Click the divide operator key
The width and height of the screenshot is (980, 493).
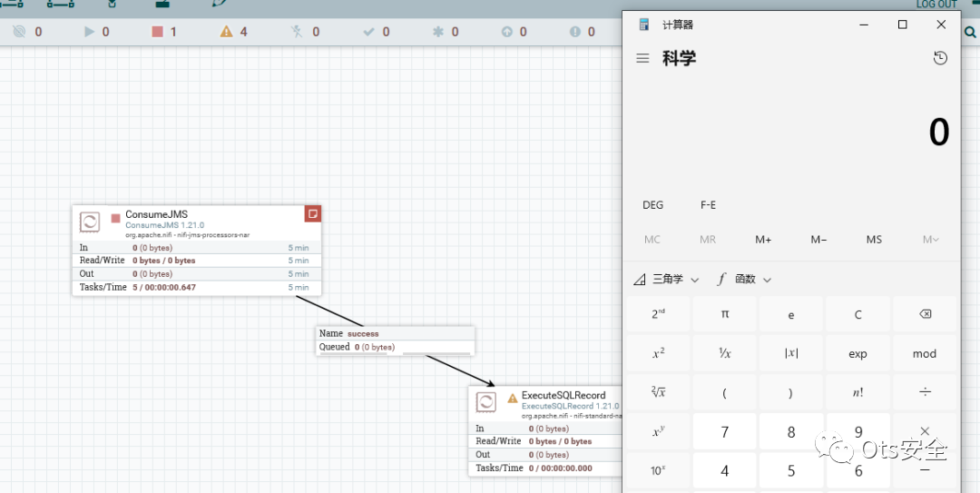(x=925, y=392)
